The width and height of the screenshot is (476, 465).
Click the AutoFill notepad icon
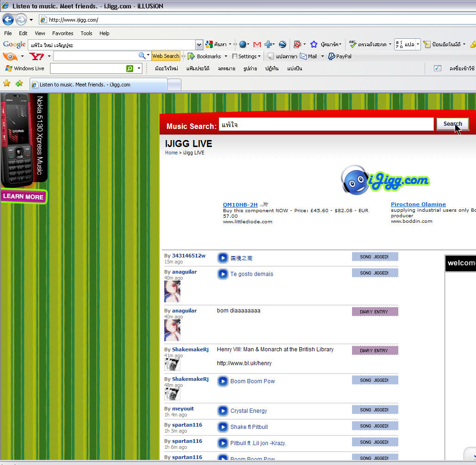(427, 44)
